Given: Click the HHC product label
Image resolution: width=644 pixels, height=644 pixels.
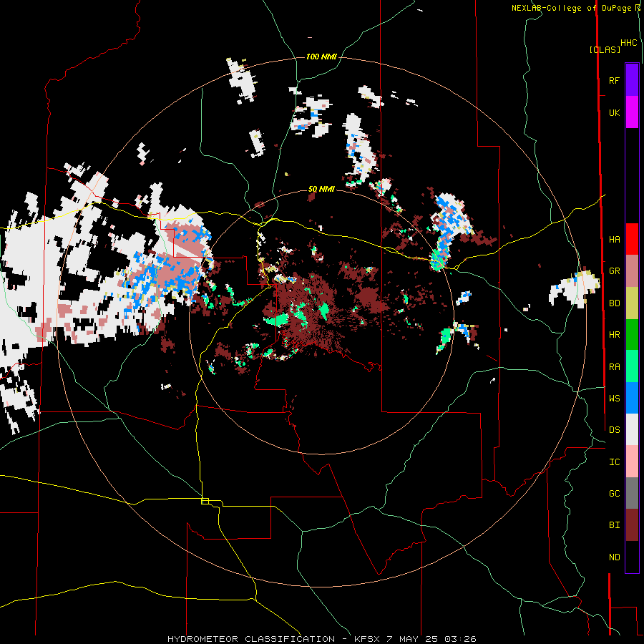Looking at the screenshot, I should pyautogui.click(x=629, y=43).
